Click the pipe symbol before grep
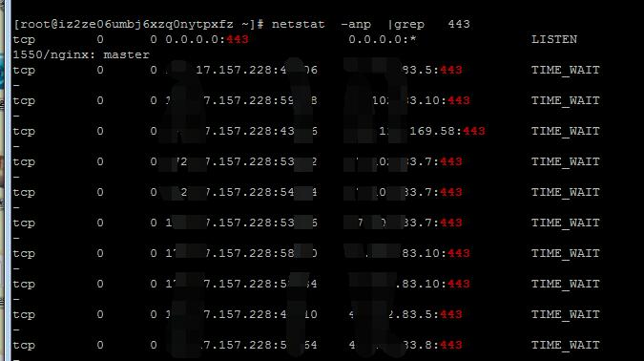Viewport: 644px width, 361px height. (390, 25)
